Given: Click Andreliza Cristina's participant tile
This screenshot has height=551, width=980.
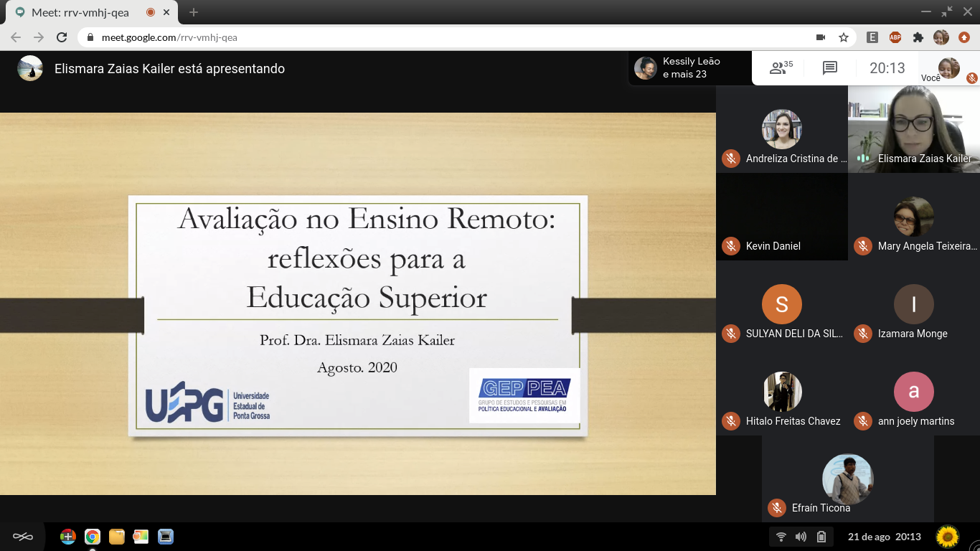Looking at the screenshot, I should tap(781, 129).
